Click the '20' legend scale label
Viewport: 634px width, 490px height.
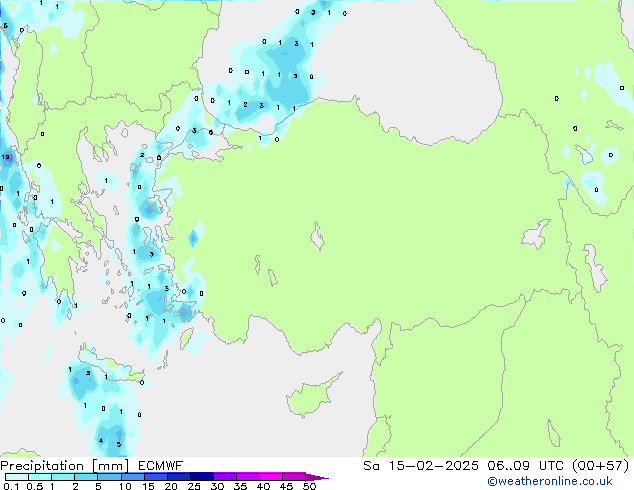[x=171, y=486]
